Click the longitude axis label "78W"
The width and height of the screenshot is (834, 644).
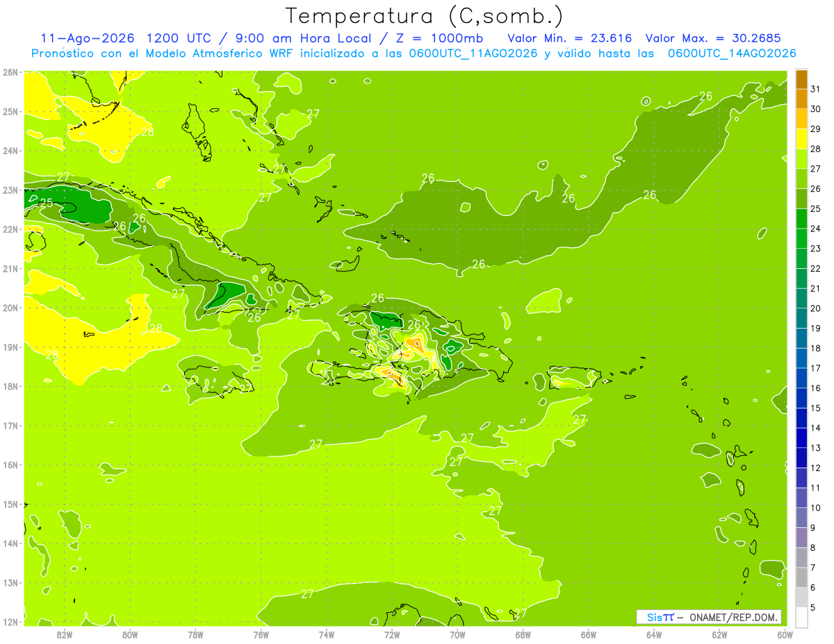pos(195,634)
